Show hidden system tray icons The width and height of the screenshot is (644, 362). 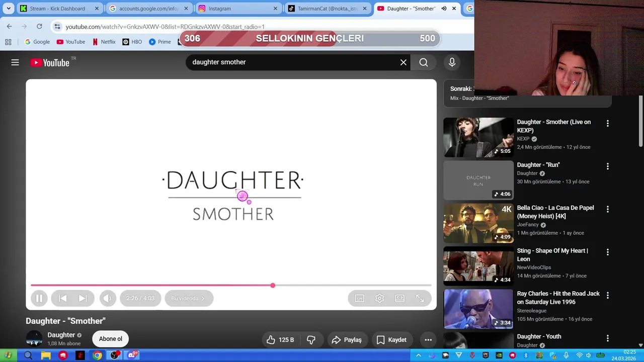click(419, 355)
